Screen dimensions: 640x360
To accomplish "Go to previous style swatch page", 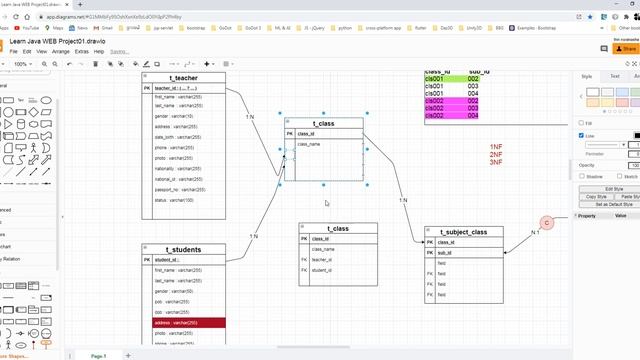I will click(x=581, y=97).
